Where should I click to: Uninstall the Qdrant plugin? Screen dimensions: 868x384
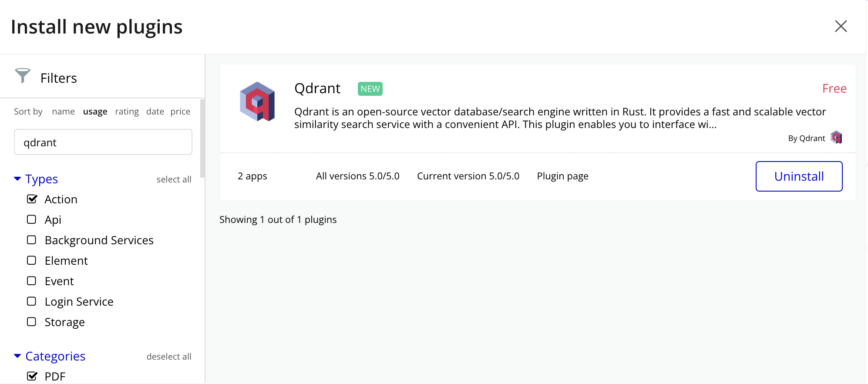point(799,176)
